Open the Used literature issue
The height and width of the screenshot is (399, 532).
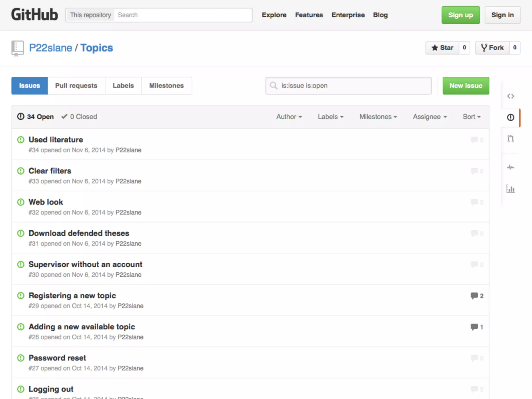pyautogui.click(x=56, y=140)
